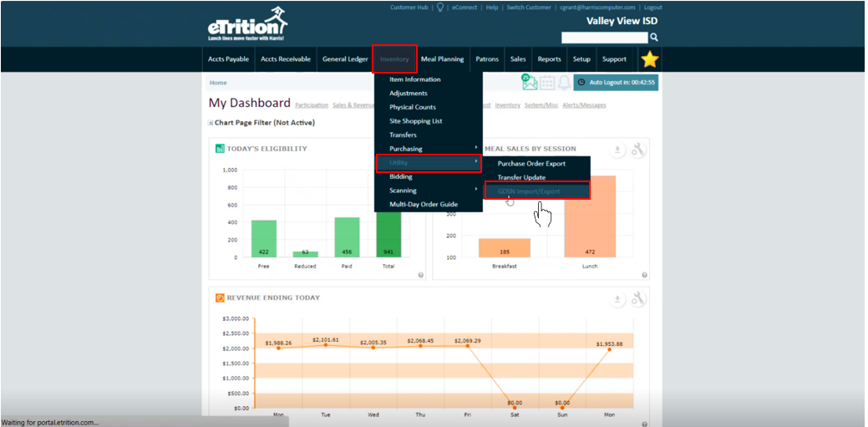Expand the Chart Page Filter section

click(211, 123)
